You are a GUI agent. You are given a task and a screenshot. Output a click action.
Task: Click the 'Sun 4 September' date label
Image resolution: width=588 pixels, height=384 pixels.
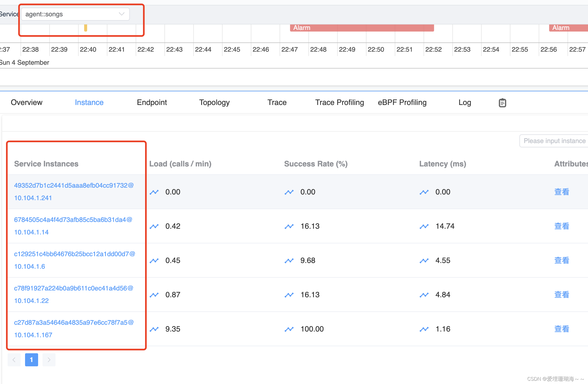pyautogui.click(x=24, y=63)
